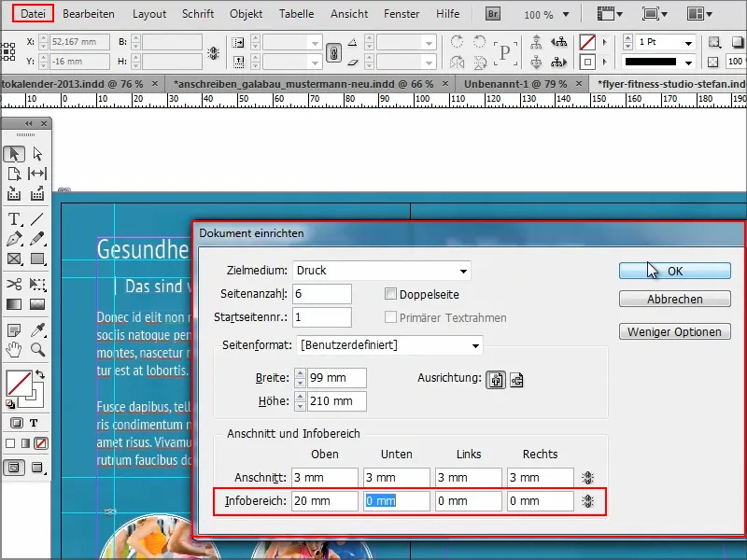Image resolution: width=747 pixels, height=560 pixels.
Task: Select the Direct Selection tool
Action: coord(37,154)
